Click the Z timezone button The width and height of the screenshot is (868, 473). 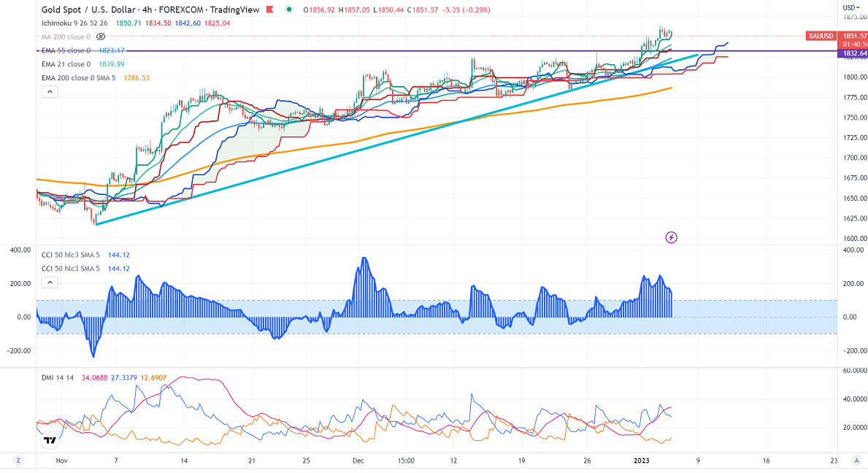18,461
